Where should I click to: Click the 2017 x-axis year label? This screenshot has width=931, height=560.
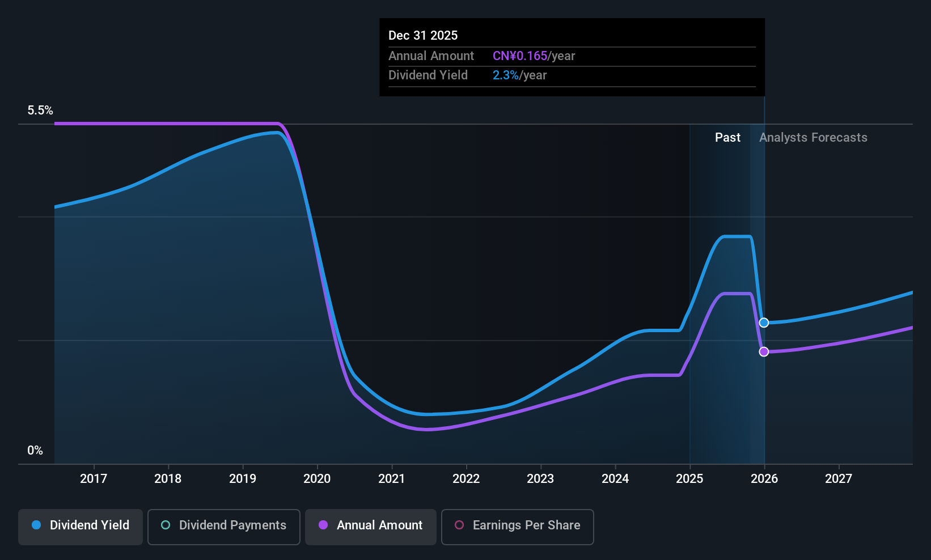coord(94,479)
